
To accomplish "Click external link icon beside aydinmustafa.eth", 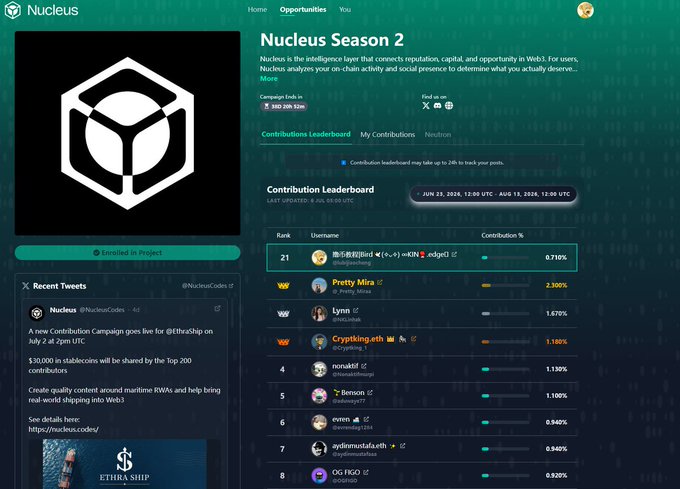I will point(402,446).
